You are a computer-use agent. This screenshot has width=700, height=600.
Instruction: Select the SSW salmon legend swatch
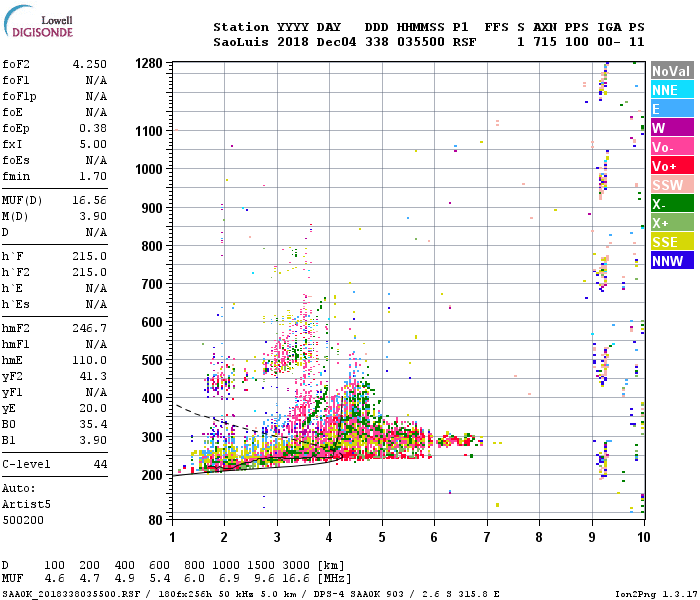pos(672,185)
